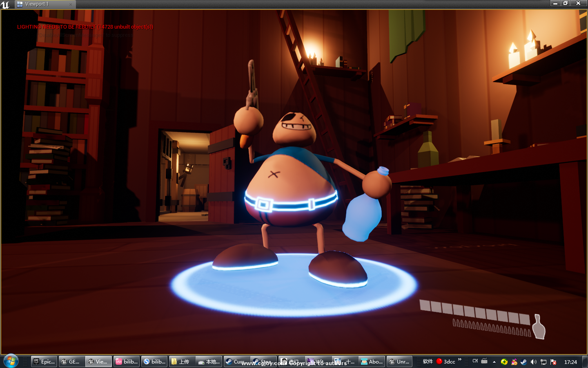This screenshot has width=588, height=368.
Task: Open the QQ penguin tray icon
Action: (x=514, y=362)
